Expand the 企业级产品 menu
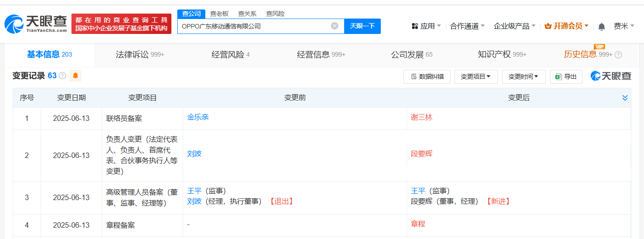The height and width of the screenshot is (239, 644). pos(514,26)
